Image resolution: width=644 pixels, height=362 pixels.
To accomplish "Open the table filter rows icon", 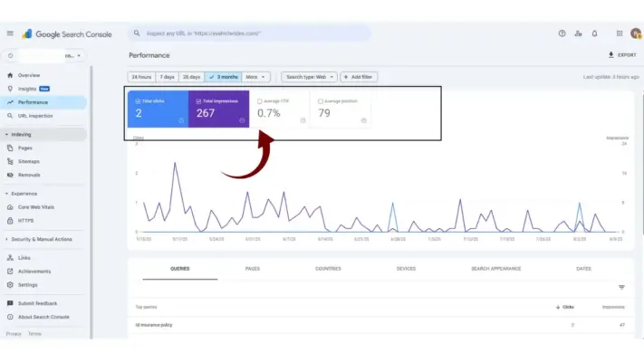I will 621,287.
